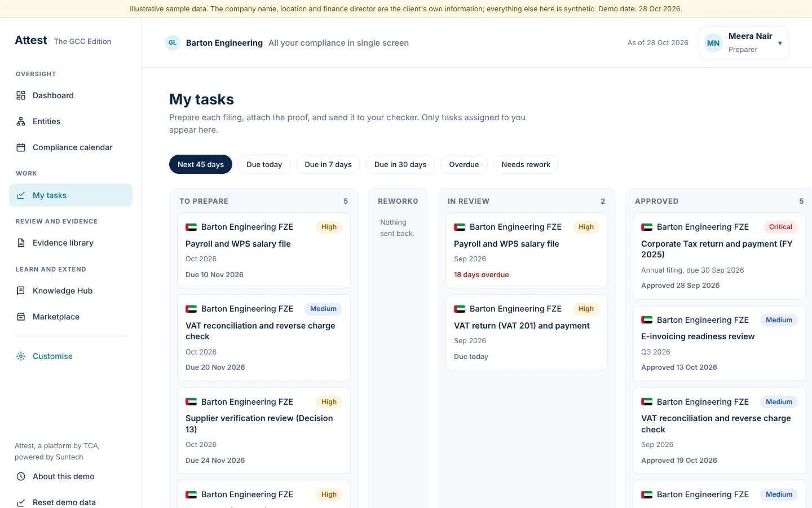The width and height of the screenshot is (812, 508).
Task: Select the Next 45 days filter
Action: pyautogui.click(x=201, y=164)
